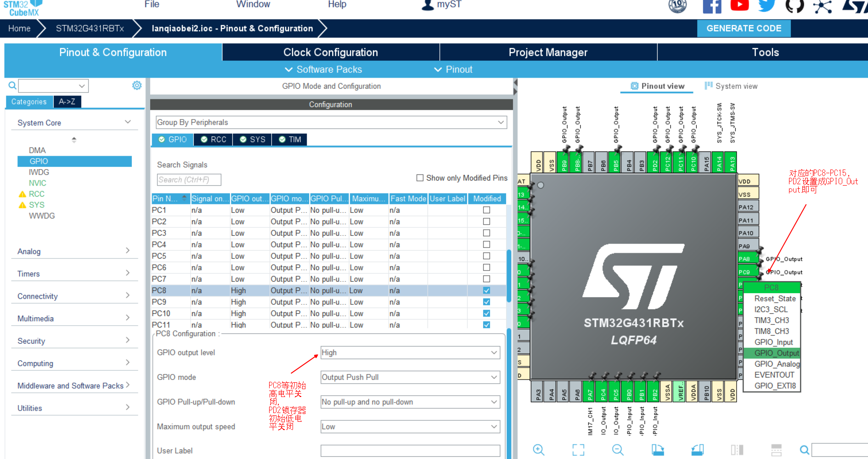Open the GPIO output level dropdown
The image size is (868, 459).
410,352
